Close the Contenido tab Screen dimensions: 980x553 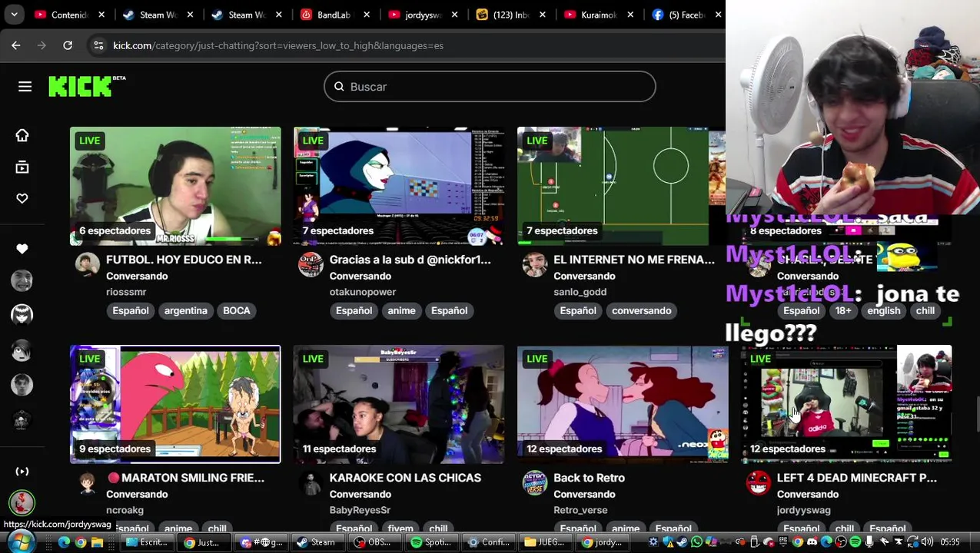tap(102, 15)
